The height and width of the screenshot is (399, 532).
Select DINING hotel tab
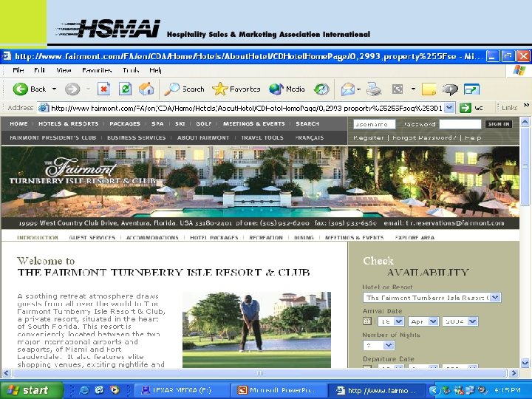tap(304, 237)
